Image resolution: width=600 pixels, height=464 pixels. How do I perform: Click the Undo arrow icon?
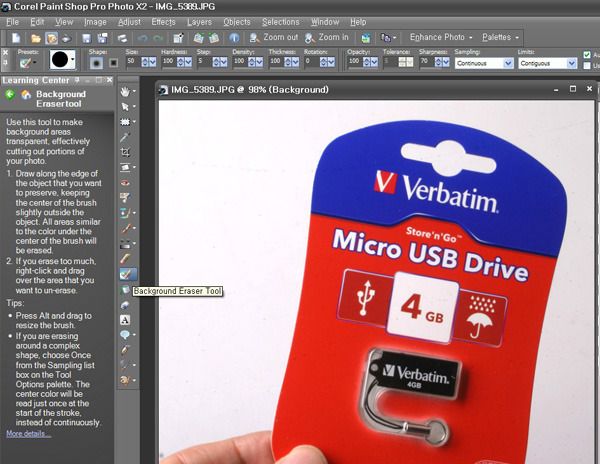pyautogui.click(x=142, y=38)
